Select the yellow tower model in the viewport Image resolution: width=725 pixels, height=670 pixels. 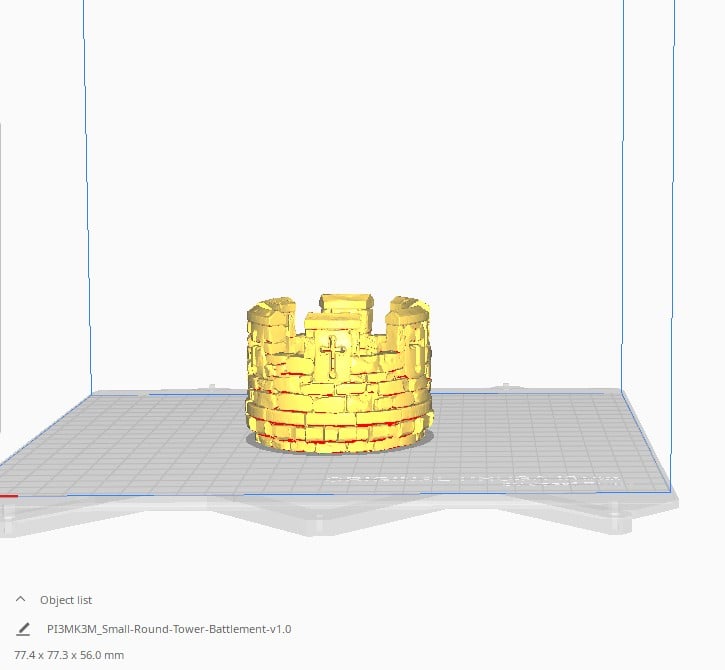click(x=340, y=390)
